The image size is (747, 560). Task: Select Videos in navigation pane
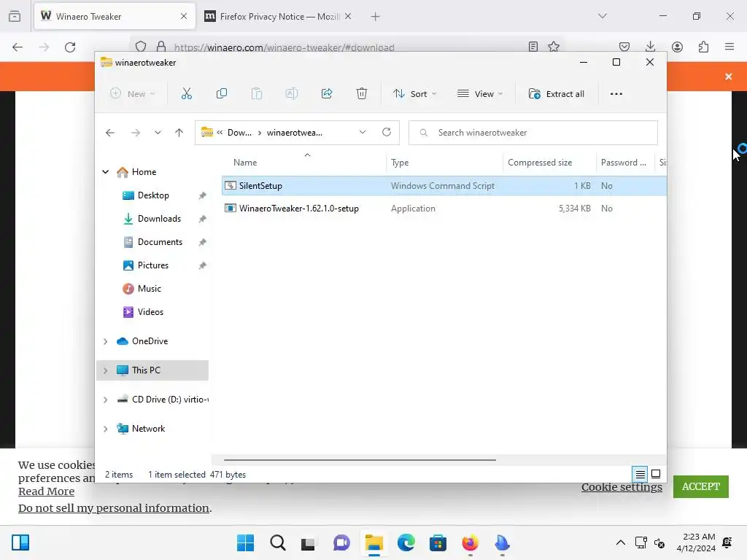[x=150, y=312]
